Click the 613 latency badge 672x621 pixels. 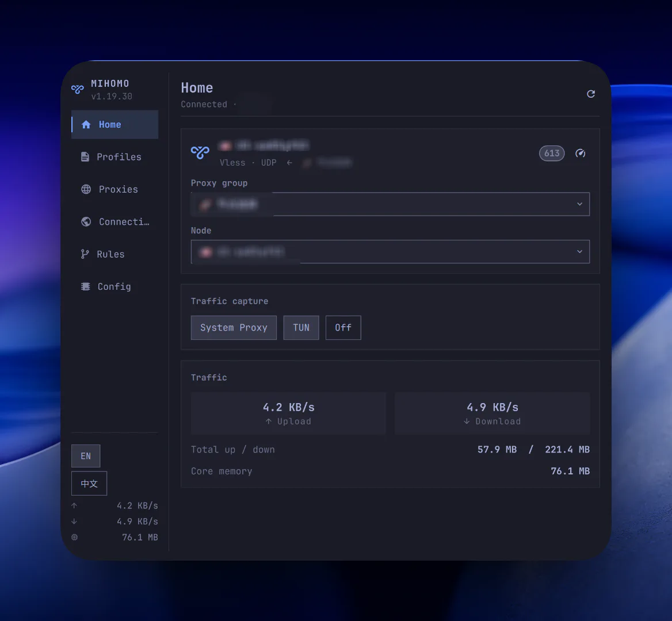coord(552,154)
